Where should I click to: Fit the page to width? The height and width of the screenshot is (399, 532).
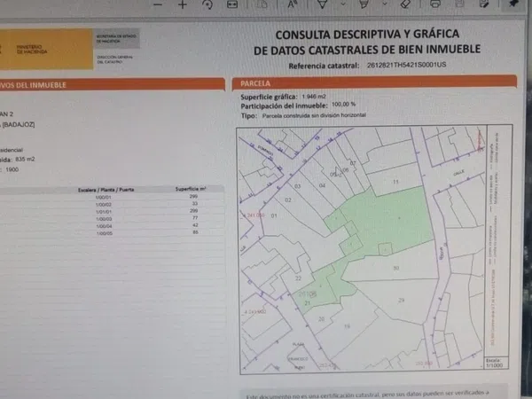pyautogui.click(x=232, y=4)
